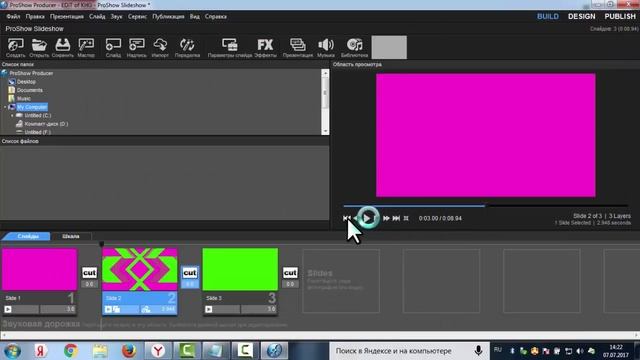Switch to Слайды tab

[x=28, y=236]
